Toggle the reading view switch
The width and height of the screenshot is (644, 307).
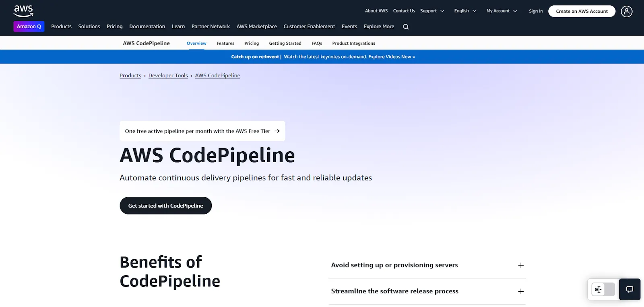[603, 289]
